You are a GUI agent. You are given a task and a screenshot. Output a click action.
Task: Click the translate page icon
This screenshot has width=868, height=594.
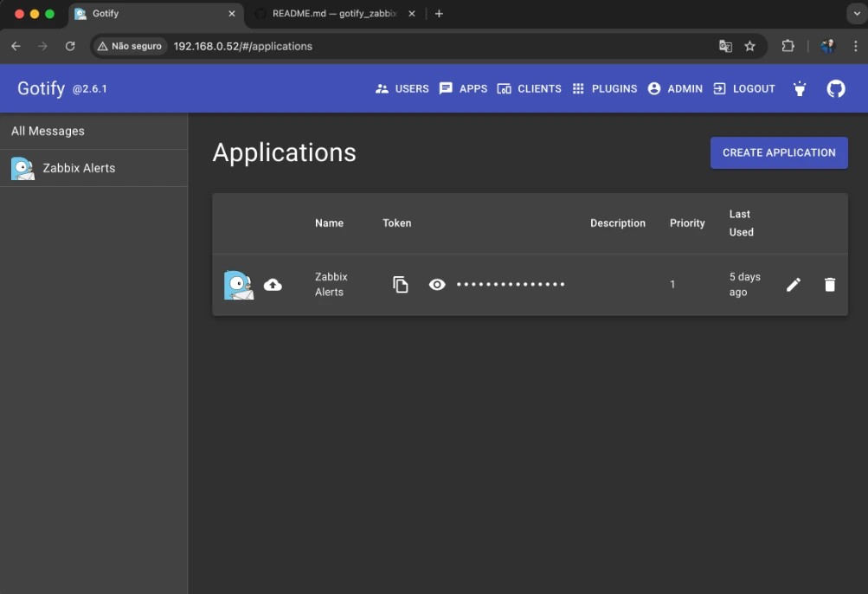click(x=725, y=46)
